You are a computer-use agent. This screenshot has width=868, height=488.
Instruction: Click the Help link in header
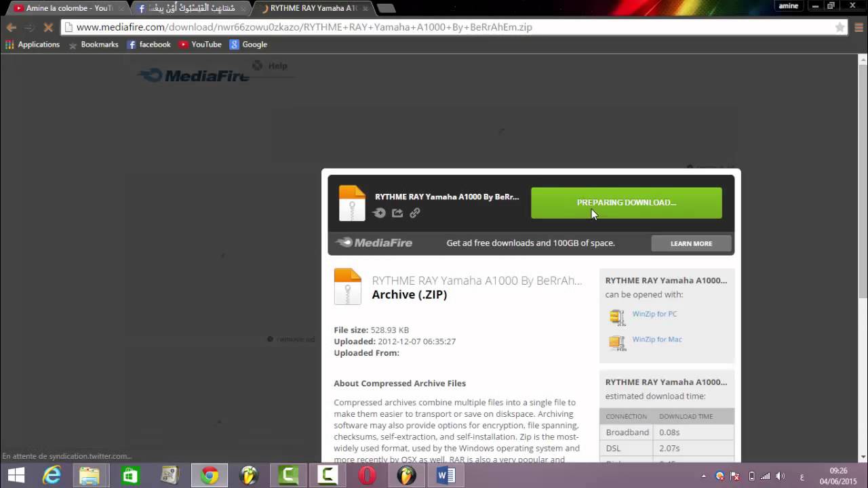271,66
